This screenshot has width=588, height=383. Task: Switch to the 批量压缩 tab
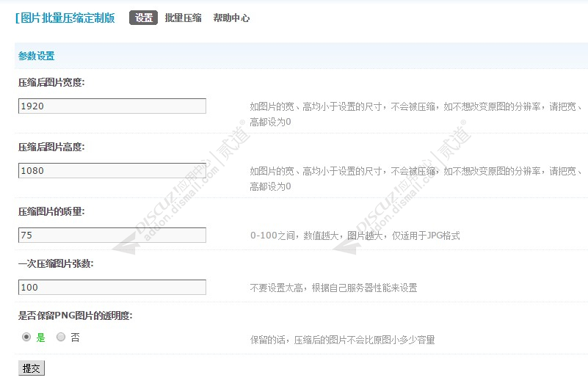(183, 18)
